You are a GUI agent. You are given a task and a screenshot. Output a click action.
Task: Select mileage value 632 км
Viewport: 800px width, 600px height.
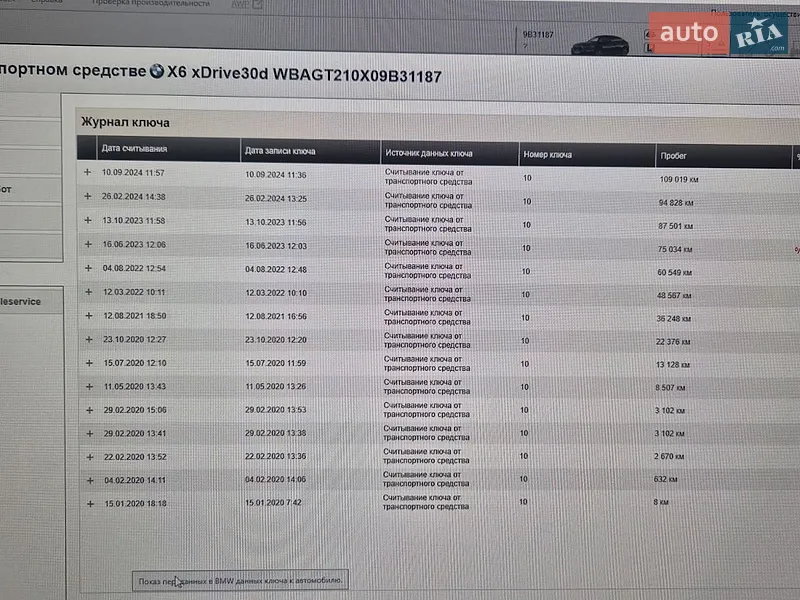(665, 480)
